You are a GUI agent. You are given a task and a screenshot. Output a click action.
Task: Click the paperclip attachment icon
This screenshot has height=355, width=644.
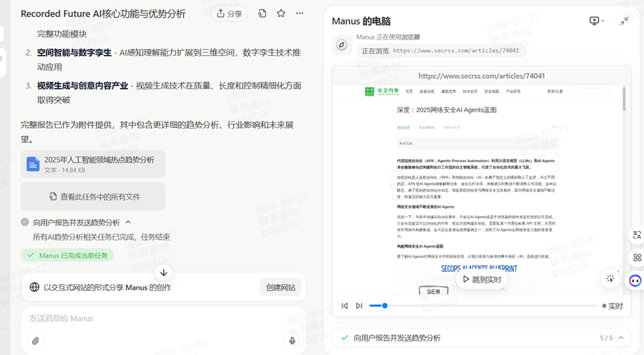(x=35, y=341)
